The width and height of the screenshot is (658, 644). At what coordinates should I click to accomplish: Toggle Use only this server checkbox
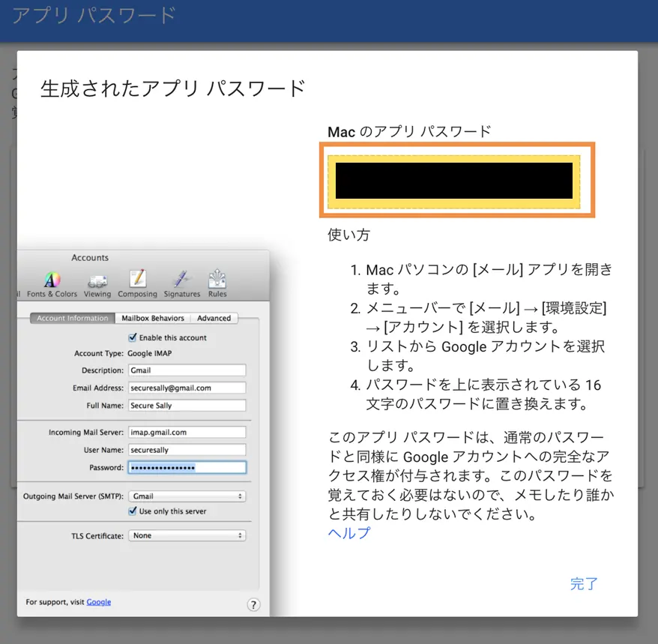(x=133, y=511)
